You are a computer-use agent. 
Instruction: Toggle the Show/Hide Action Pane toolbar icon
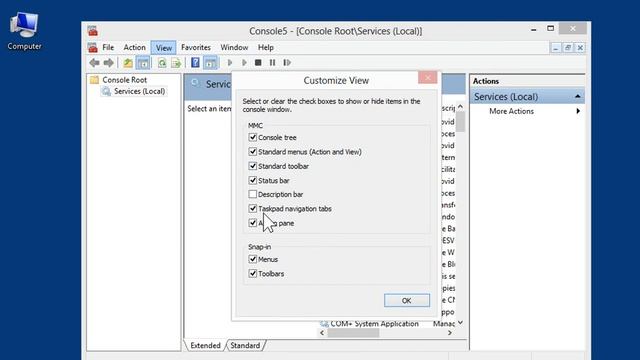pyautogui.click(x=211, y=62)
